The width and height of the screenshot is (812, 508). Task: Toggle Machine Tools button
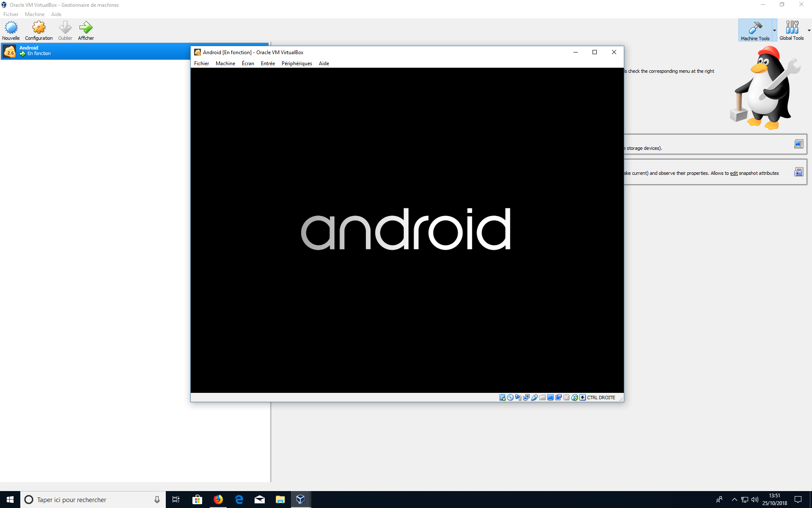coord(755,30)
